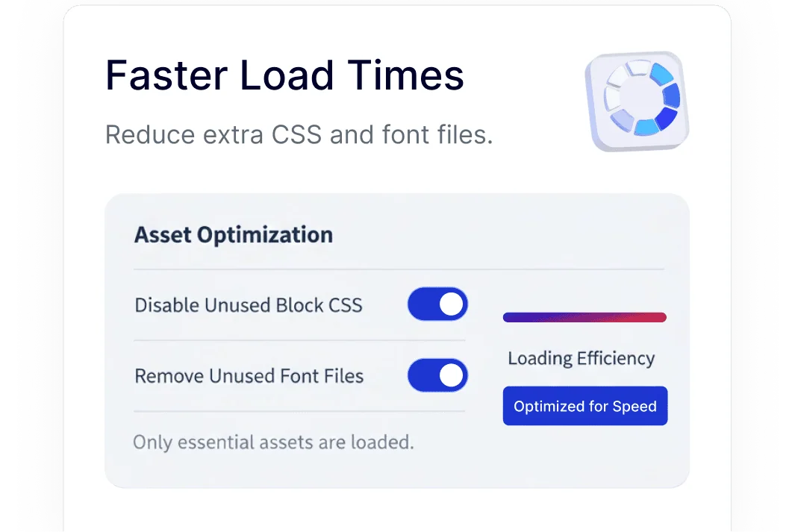This screenshot has height=532, width=795.
Task: Select the Only essential assets are loaded note
Action: (x=273, y=442)
